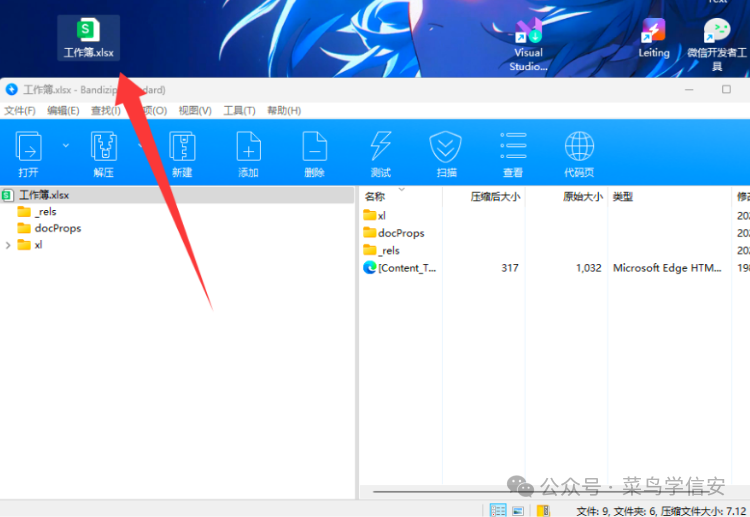Switch to image preview view in status bar
This screenshot has height=517, width=750.
[x=518, y=511]
